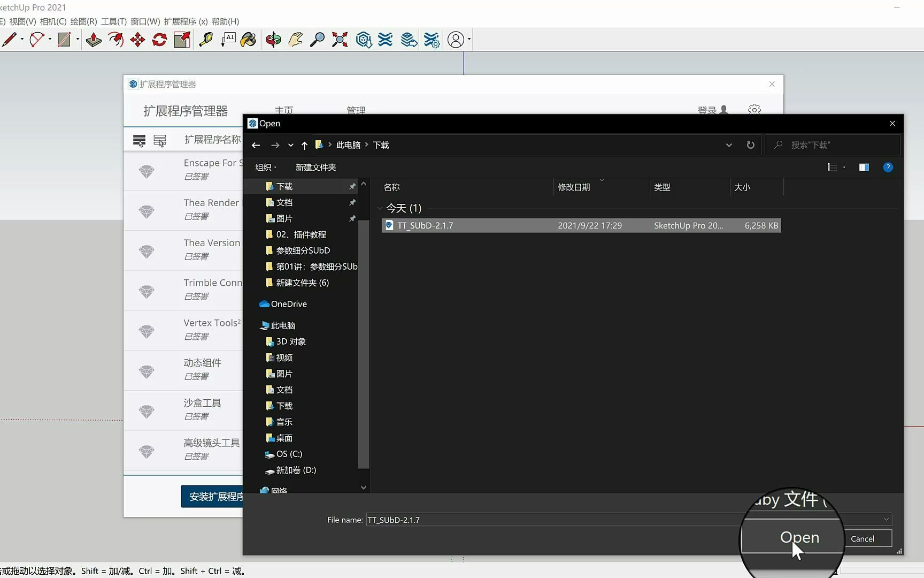Select OS (C:) drive
924x578 pixels.
283,454
